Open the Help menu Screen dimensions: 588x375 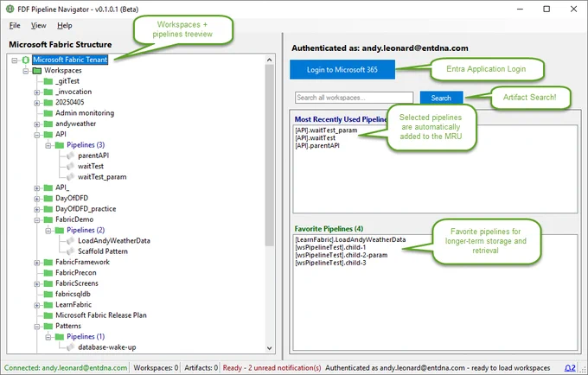[x=65, y=25]
